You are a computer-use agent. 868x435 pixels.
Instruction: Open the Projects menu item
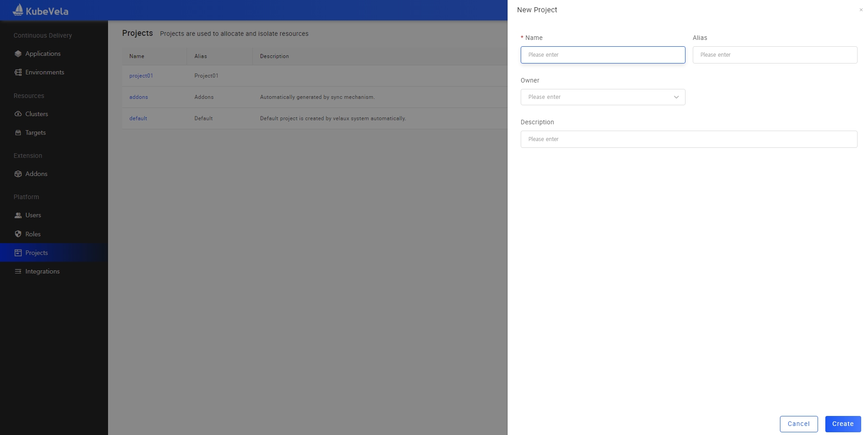click(36, 253)
